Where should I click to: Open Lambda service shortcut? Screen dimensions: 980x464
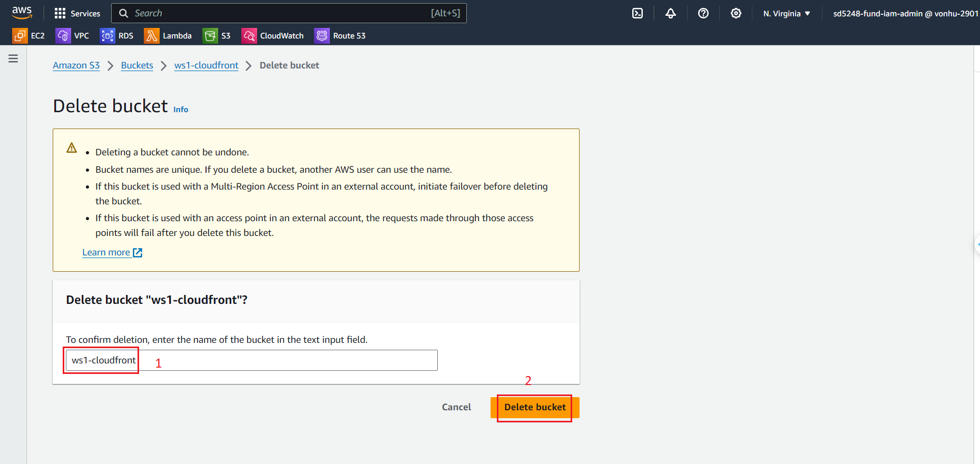168,36
